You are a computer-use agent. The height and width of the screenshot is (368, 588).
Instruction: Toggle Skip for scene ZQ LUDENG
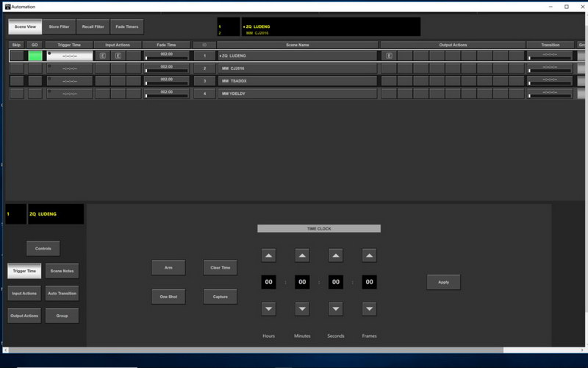[x=16, y=56]
